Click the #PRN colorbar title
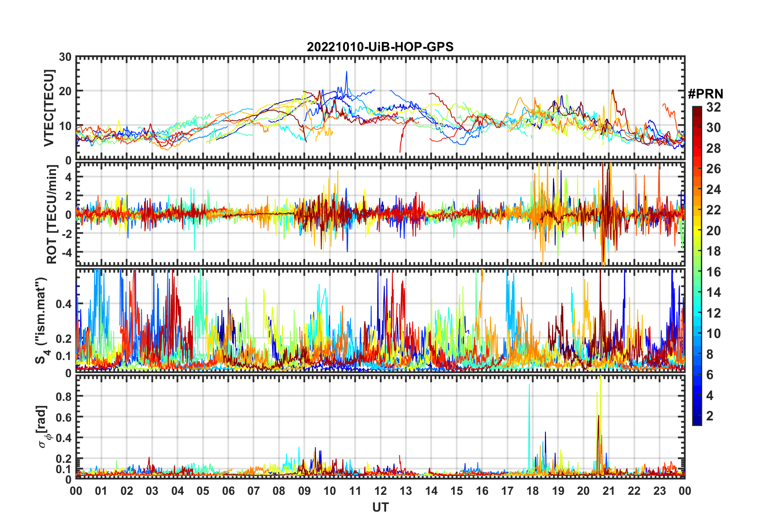Viewport: 761px width, 532px height. pos(705,94)
